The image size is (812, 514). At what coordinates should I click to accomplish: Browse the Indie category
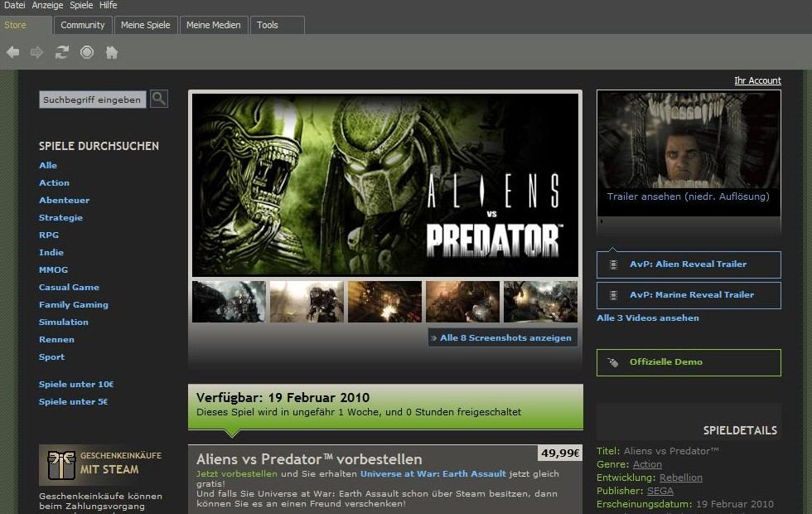tap(51, 252)
